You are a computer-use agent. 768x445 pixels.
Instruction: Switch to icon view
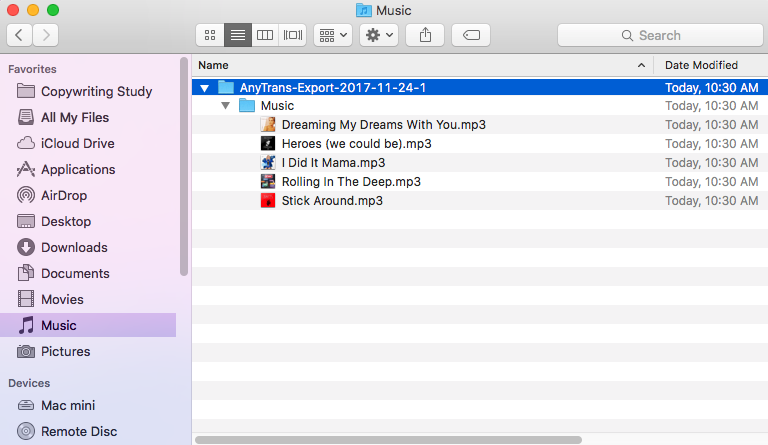coord(210,35)
